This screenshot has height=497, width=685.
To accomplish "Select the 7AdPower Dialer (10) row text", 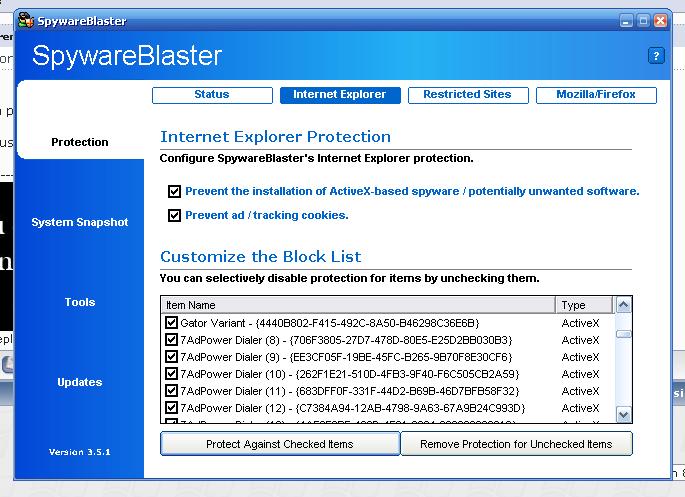I will click(349, 374).
